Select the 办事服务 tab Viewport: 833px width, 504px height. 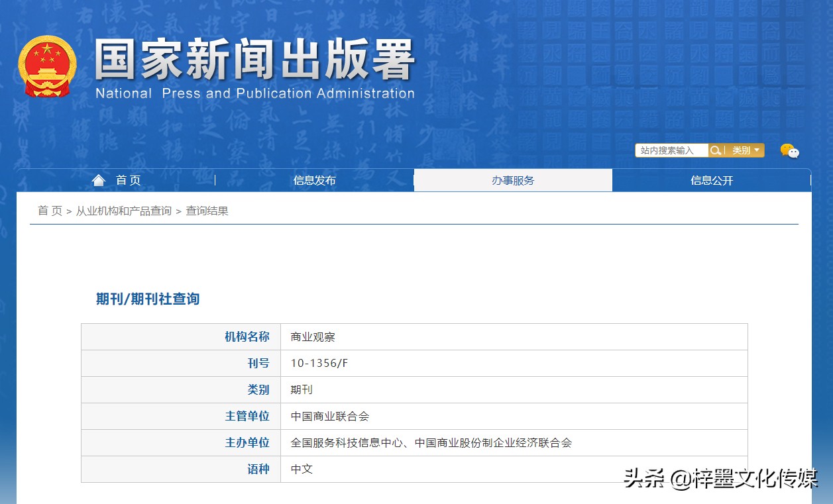(513, 179)
